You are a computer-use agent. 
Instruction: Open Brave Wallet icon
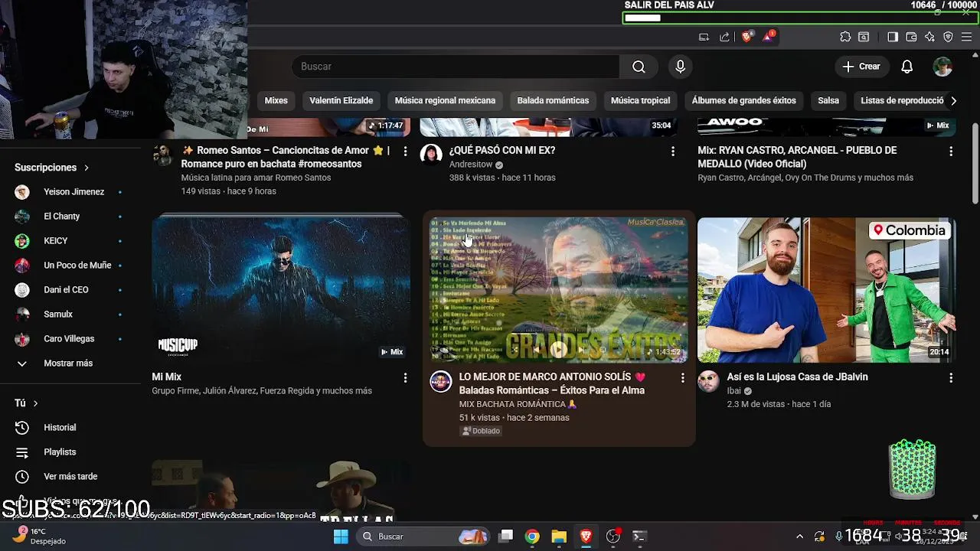[x=911, y=37]
